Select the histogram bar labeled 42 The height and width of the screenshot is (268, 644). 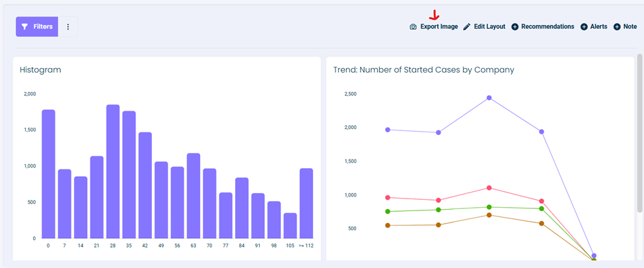(x=145, y=185)
